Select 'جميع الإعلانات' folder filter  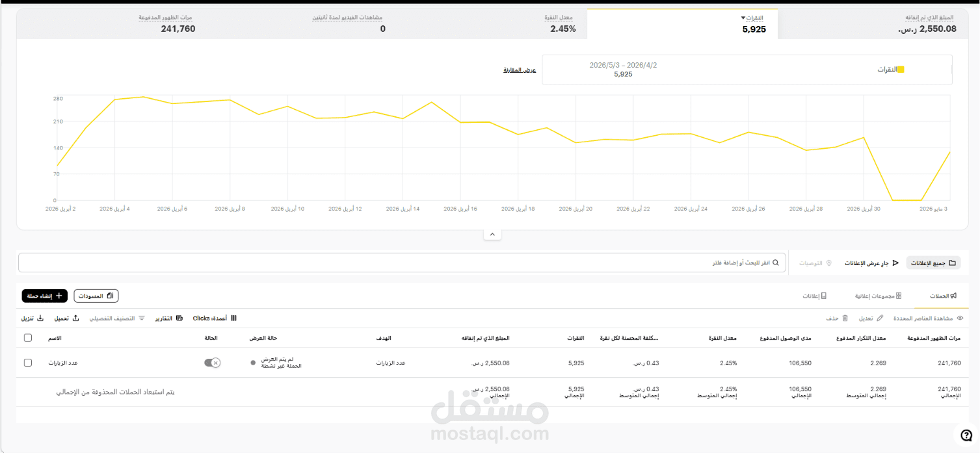[934, 263]
